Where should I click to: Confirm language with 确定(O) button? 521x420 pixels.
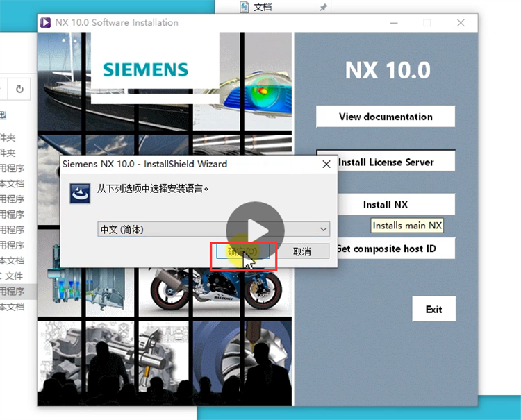click(243, 251)
